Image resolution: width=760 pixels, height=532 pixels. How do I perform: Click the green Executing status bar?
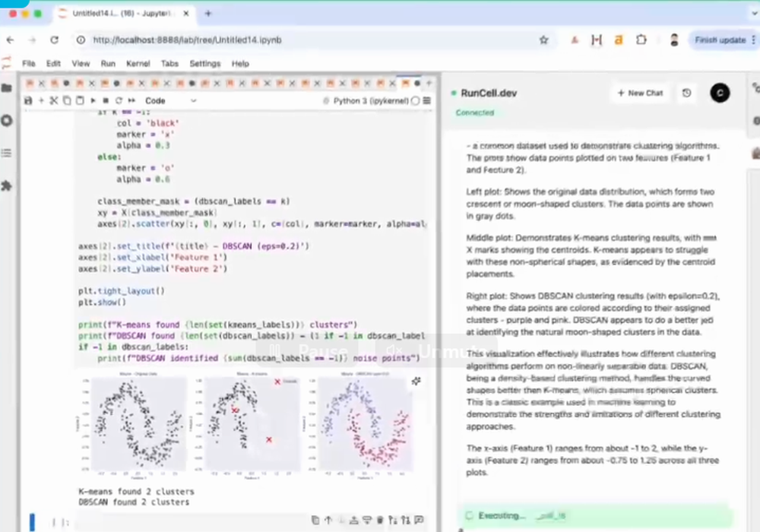click(x=595, y=515)
